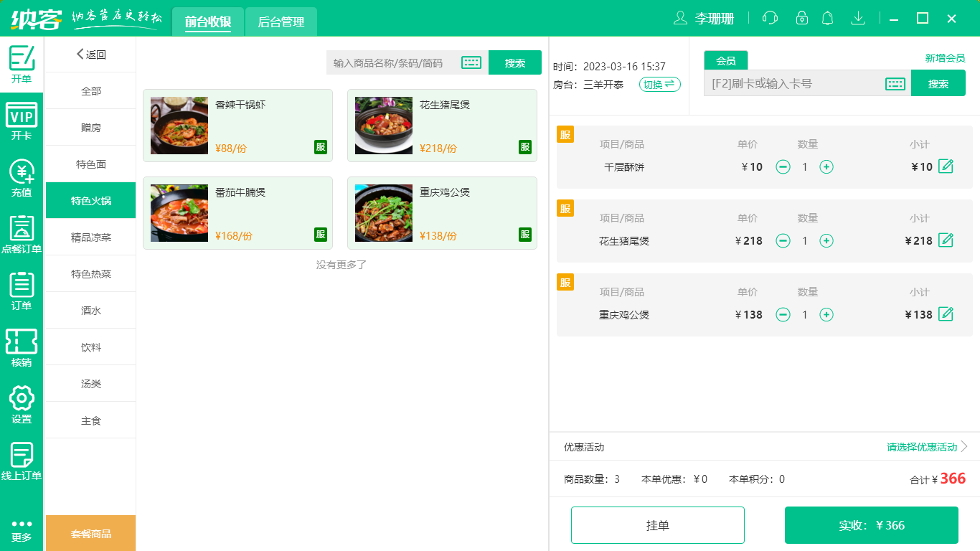Click the 充值 recharge sidebar icon

(x=22, y=176)
